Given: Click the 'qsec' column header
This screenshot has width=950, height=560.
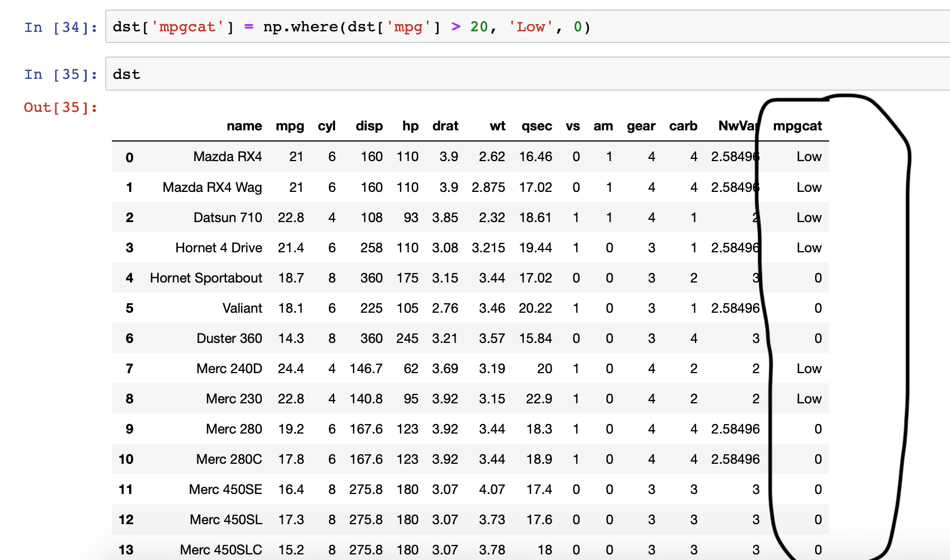Looking at the screenshot, I should 537,126.
